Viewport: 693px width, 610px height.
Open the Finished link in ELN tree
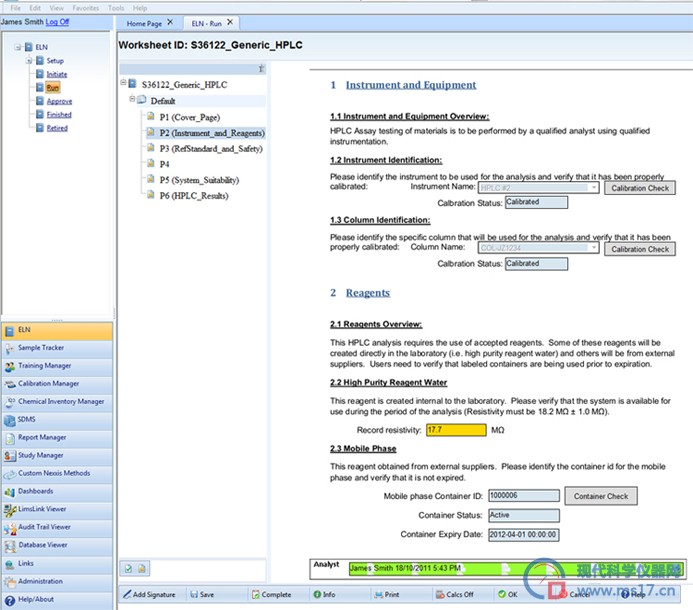pyautogui.click(x=59, y=114)
